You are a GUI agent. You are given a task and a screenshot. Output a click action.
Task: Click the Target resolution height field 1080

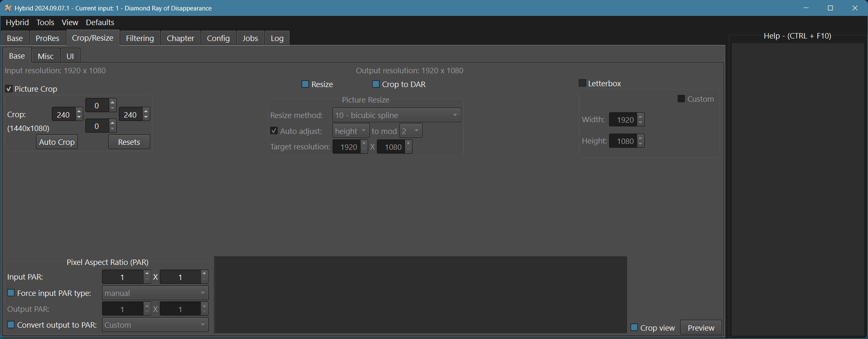391,147
